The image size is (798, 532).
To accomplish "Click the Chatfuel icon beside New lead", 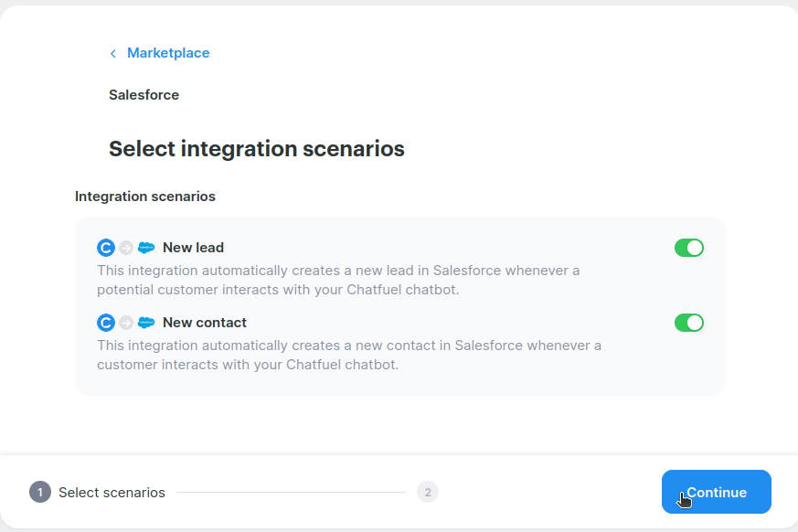I will pos(106,248).
